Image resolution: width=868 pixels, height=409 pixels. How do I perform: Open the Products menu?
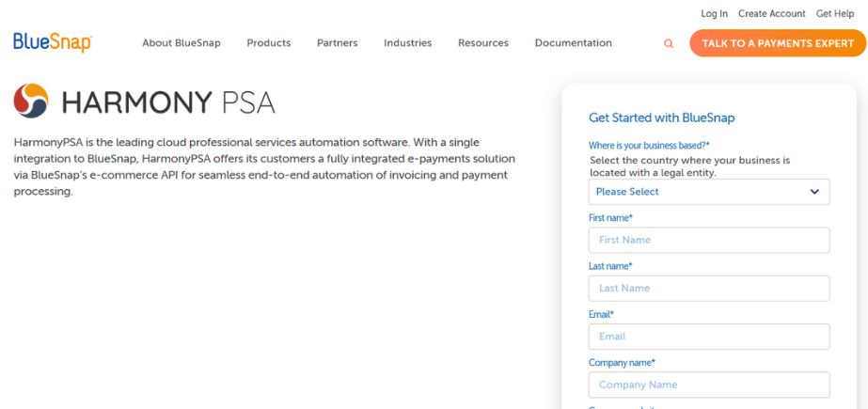tap(268, 42)
